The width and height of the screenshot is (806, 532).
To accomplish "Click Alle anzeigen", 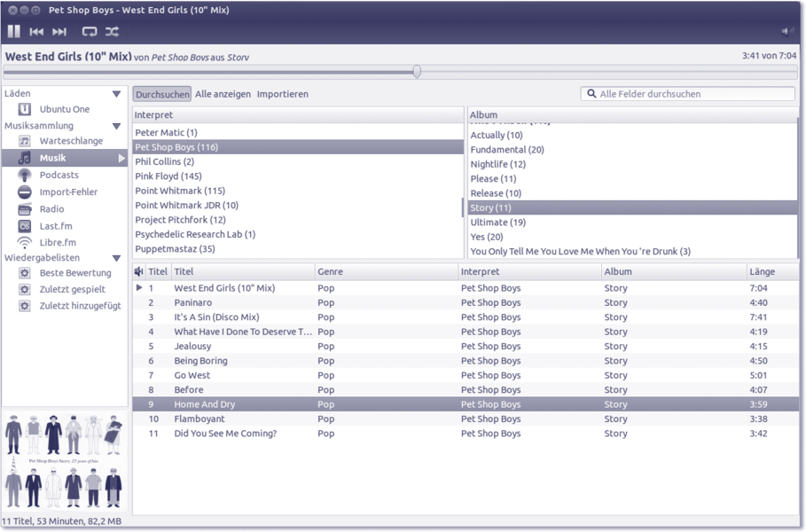I will [223, 94].
